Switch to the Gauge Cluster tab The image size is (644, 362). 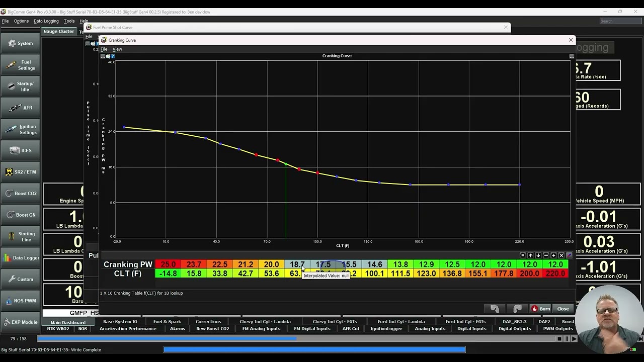tap(59, 31)
